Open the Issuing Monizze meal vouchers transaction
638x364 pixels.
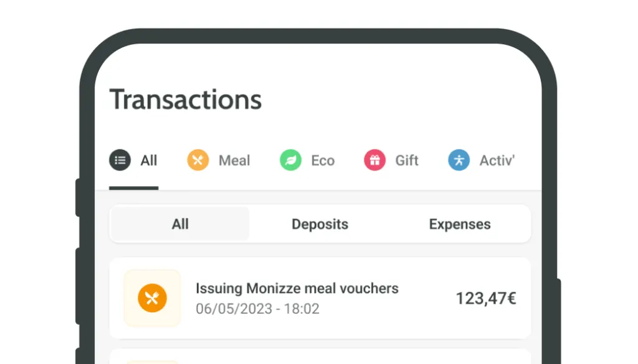tap(297, 289)
